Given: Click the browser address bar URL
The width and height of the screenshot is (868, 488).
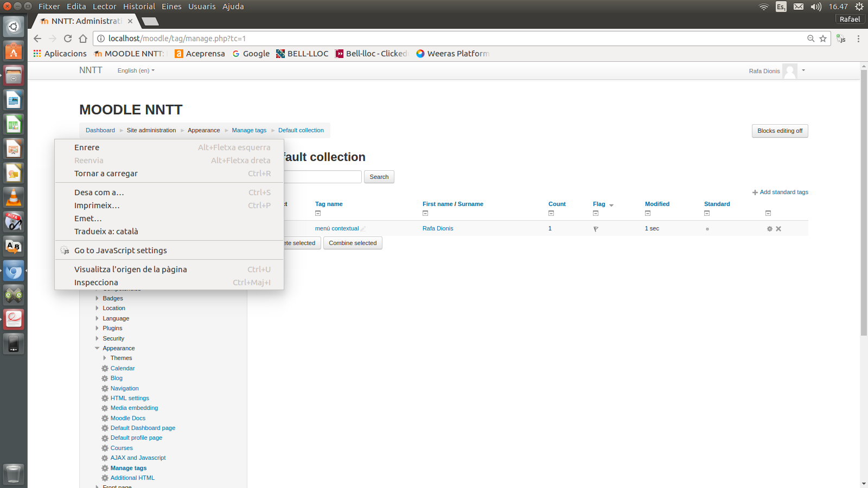Looking at the screenshot, I should [x=177, y=38].
